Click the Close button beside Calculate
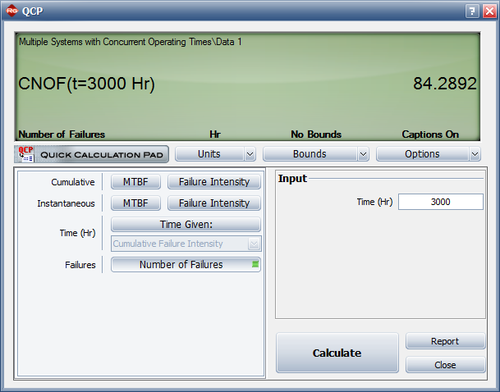The image size is (500, 392). pos(445,365)
